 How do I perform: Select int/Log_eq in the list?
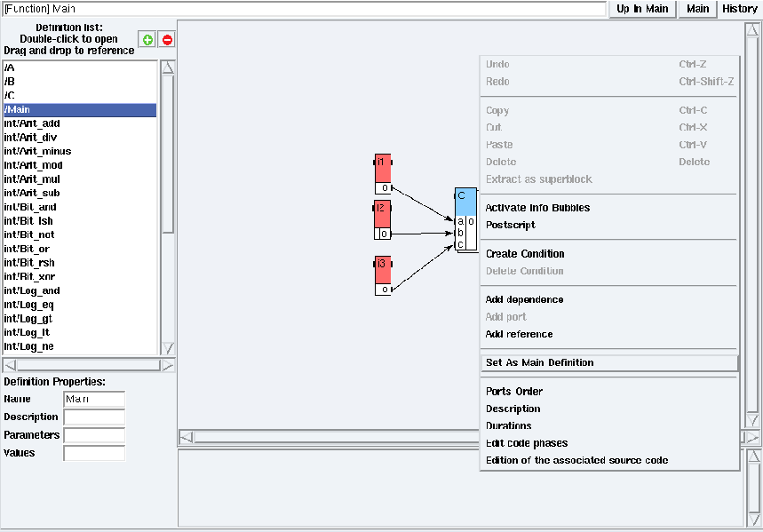click(x=80, y=305)
